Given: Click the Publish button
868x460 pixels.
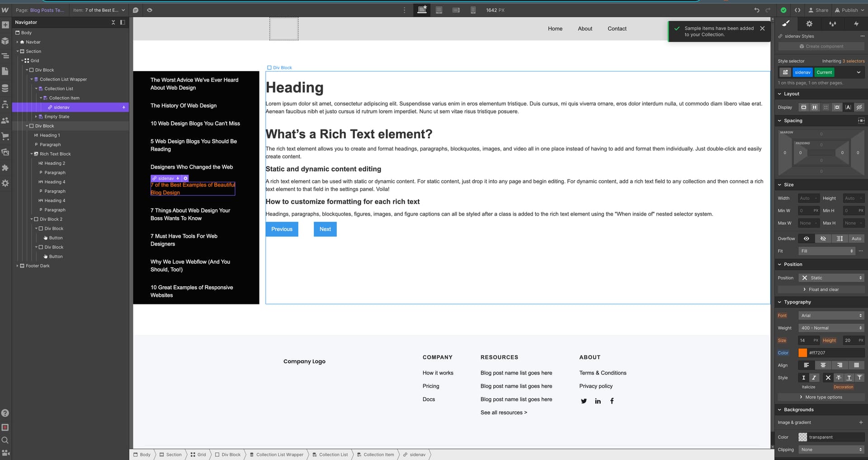Looking at the screenshot, I should pos(849,10).
